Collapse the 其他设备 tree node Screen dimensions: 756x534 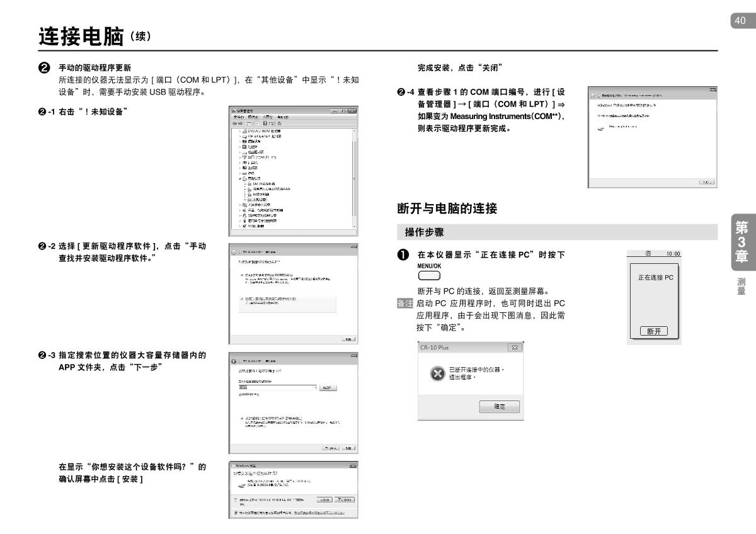point(241,178)
